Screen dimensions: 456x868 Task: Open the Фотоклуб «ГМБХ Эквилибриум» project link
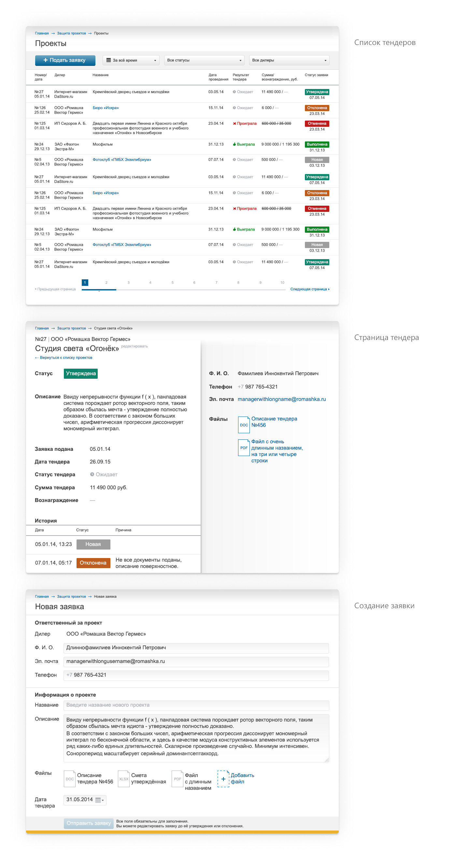point(122,160)
